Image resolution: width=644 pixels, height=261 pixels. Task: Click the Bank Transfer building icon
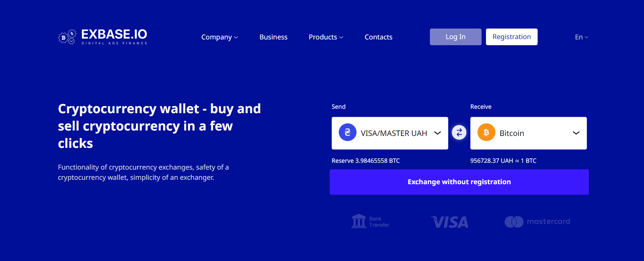click(x=359, y=221)
